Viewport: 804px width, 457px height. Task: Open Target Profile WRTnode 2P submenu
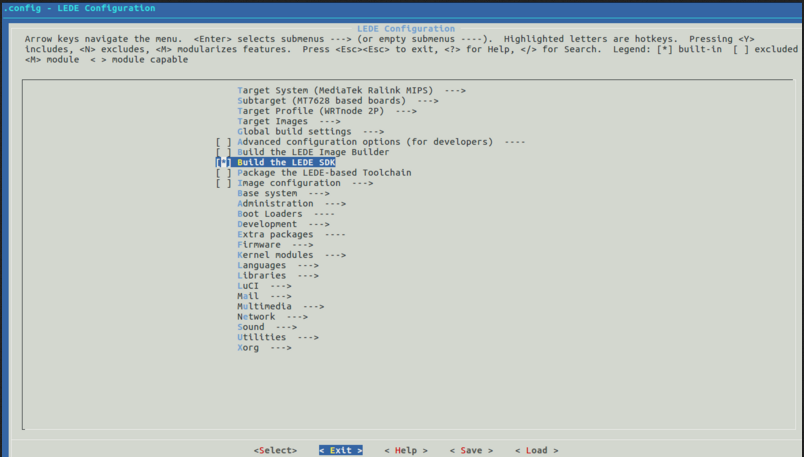(327, 111)
